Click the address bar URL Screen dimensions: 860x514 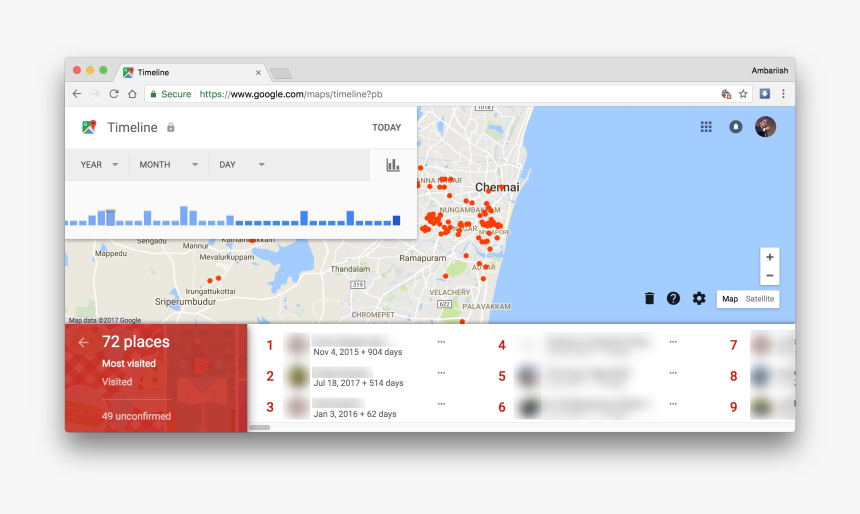click(x=291, y=94)
